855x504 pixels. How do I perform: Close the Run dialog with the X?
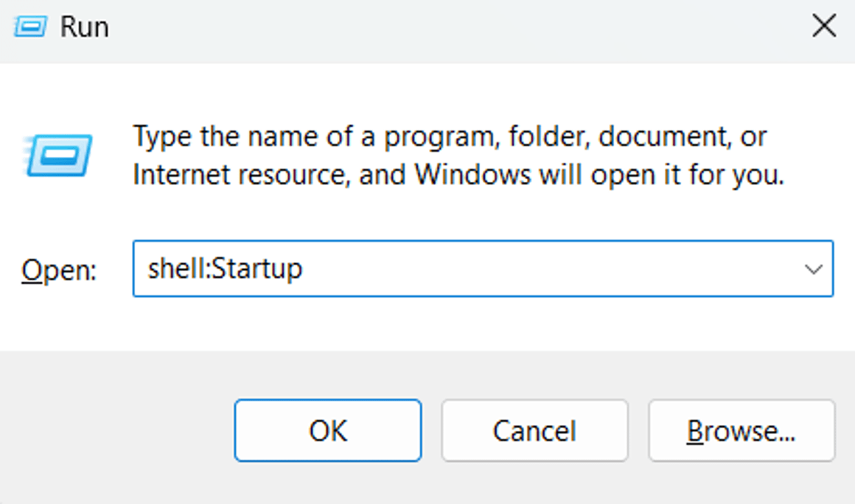823,27
